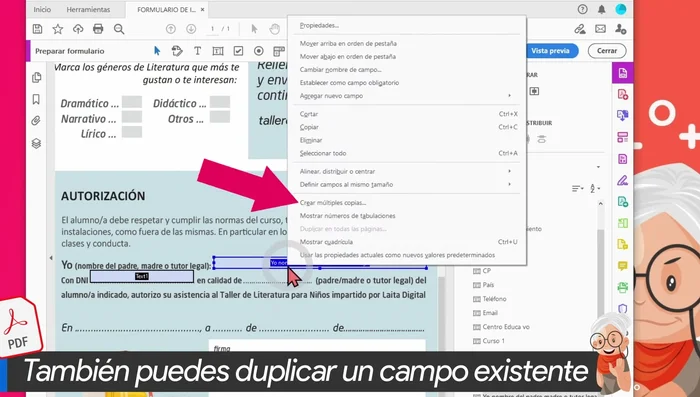
Task: Open attachments paperclip panel in left sidebar
Action: [x=36, y=121]
